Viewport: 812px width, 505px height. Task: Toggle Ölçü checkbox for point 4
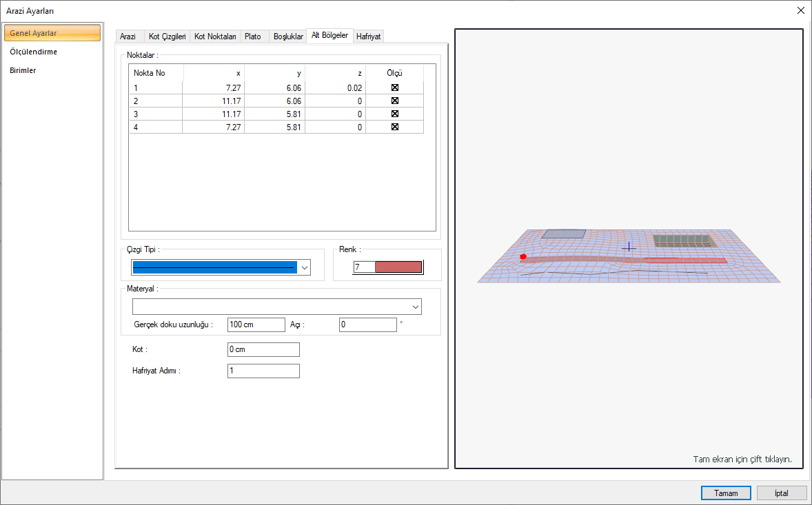click(395, 127)
